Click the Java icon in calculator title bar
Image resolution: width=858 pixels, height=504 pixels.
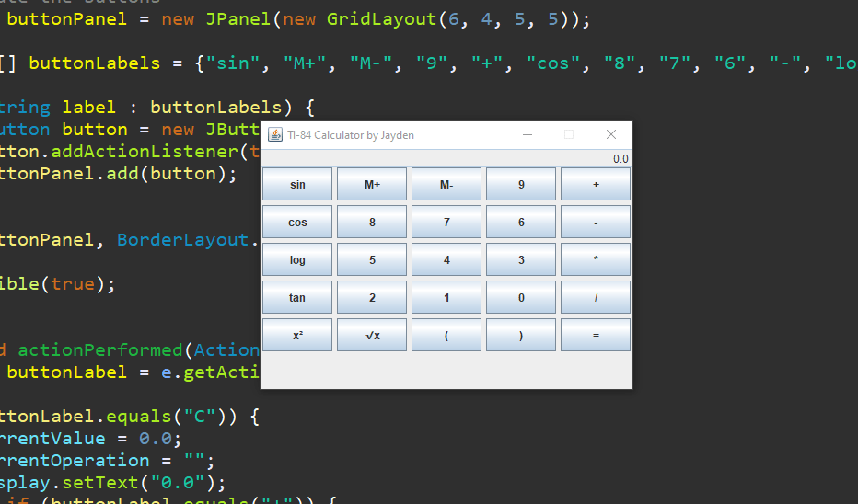coord(275,134)
